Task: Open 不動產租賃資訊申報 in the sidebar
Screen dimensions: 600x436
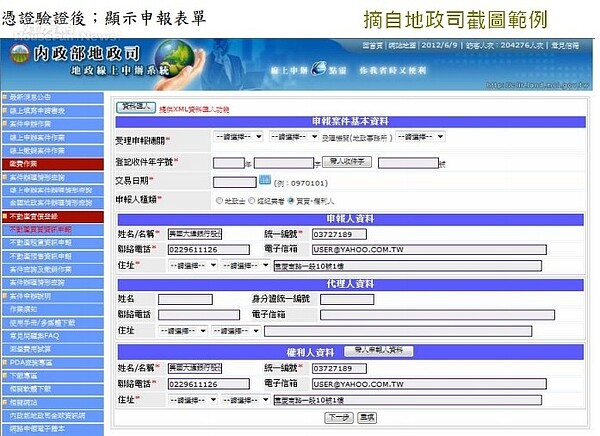Action: tap(52, 243)
